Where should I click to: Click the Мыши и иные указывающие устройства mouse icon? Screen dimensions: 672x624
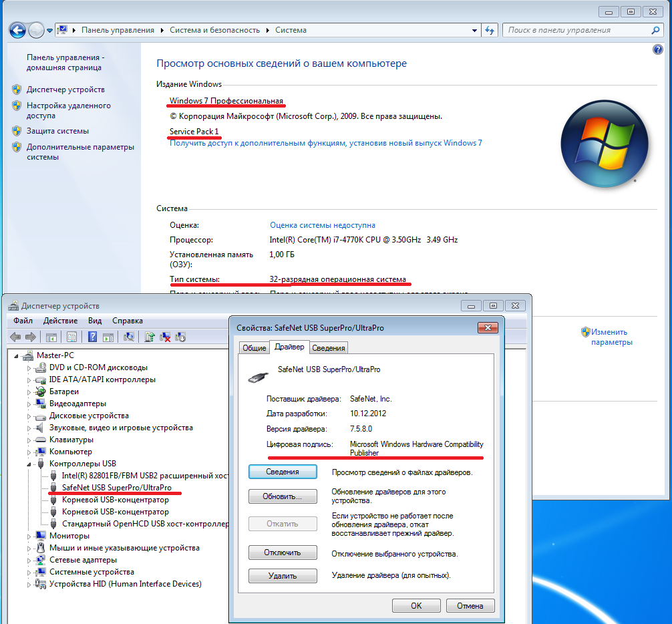point(41,548)
